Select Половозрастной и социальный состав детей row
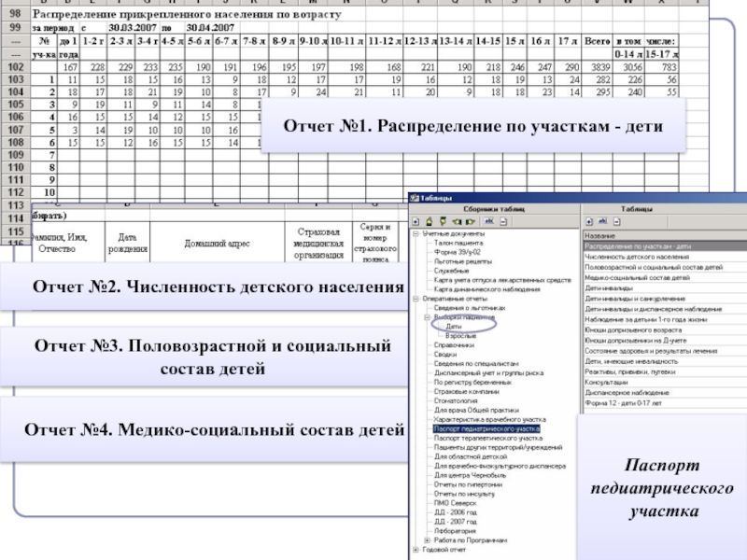 [x=665, y=267]
